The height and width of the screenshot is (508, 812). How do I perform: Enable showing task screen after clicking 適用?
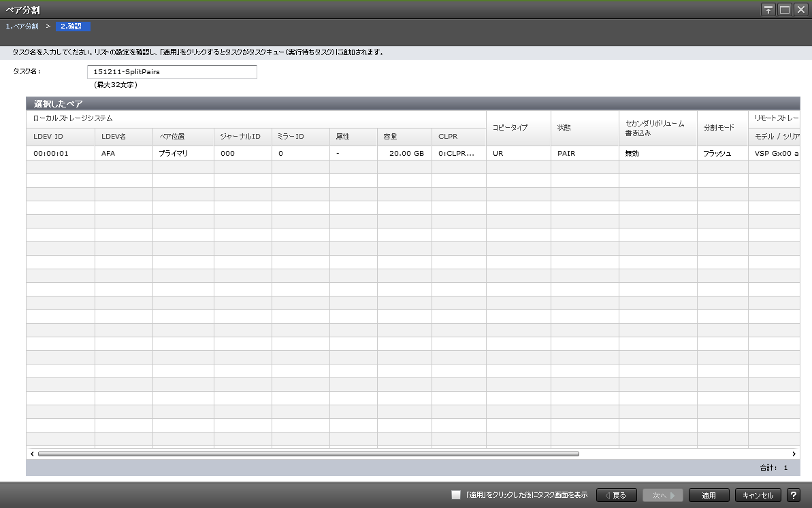pyautogui.click(x=456, y=496)
